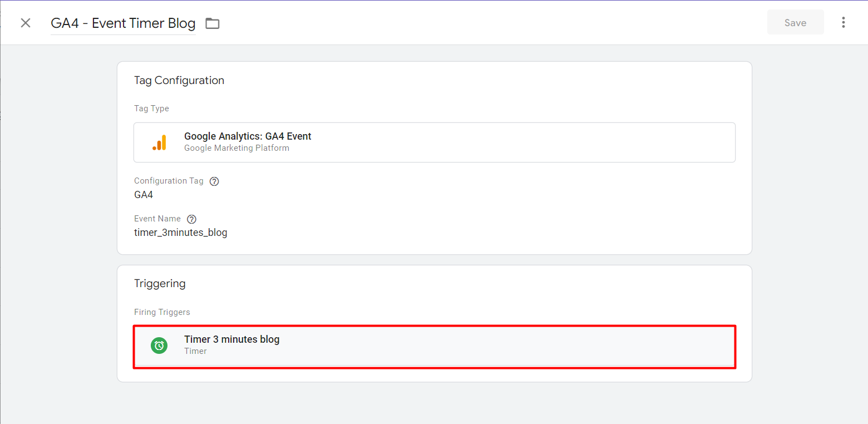Click the Save button
The image size is (868, 424).
coord(795,23)
